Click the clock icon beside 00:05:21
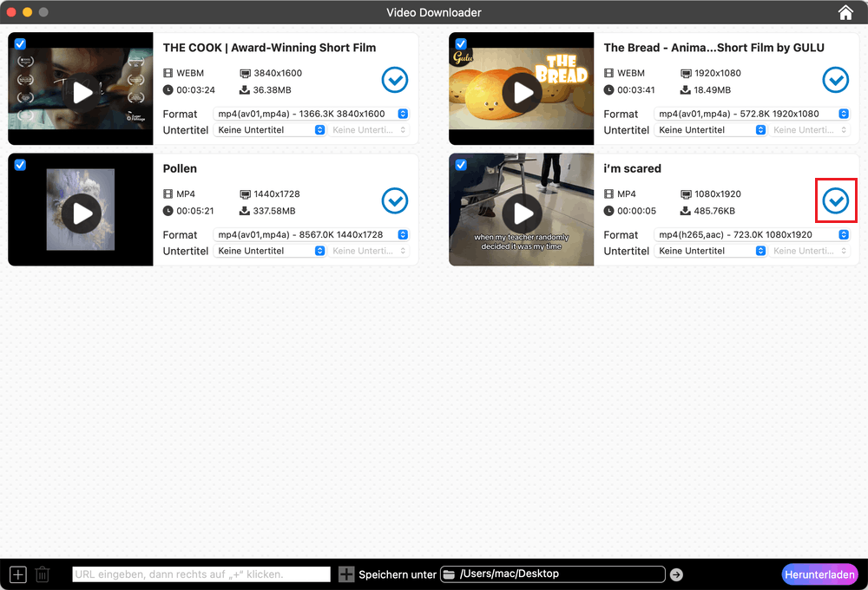Screen dimensions: 868x590 point(168,211)
